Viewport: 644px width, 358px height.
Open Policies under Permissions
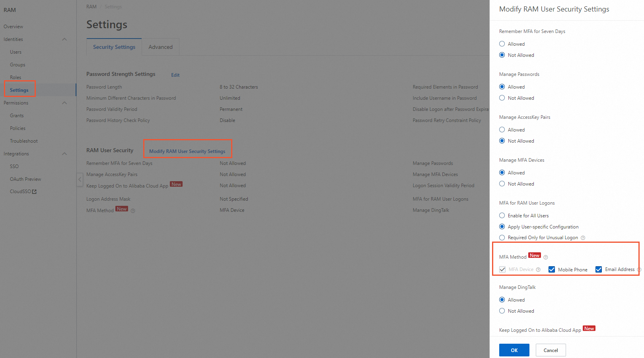tap(18, 128)
